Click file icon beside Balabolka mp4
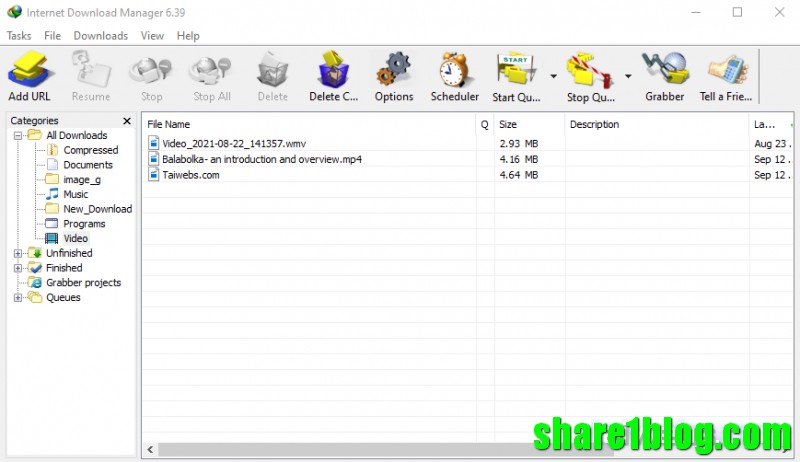Screen dimensions: 800x462 [x=154, y=159]
